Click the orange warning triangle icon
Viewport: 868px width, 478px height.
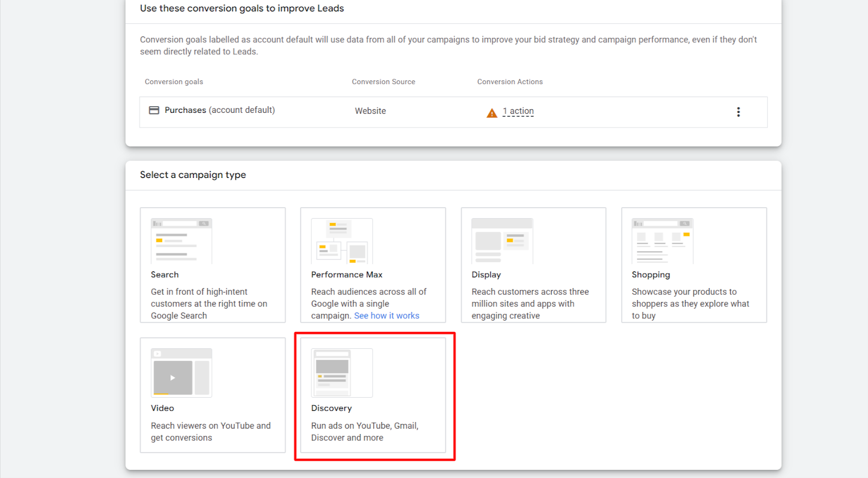click(x=492, y=113)
